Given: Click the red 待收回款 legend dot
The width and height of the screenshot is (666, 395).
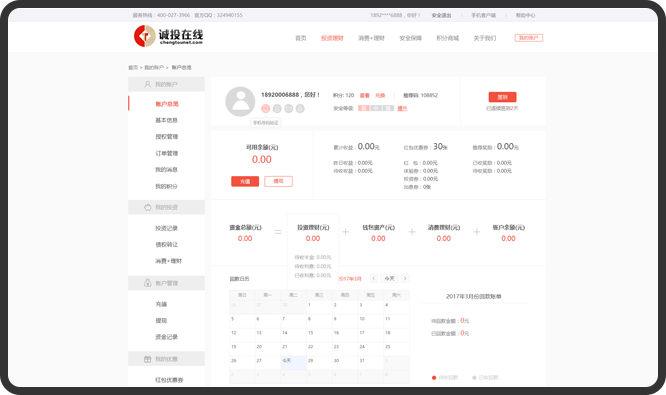Looking at the screenshot, I should tap(434, 377).
